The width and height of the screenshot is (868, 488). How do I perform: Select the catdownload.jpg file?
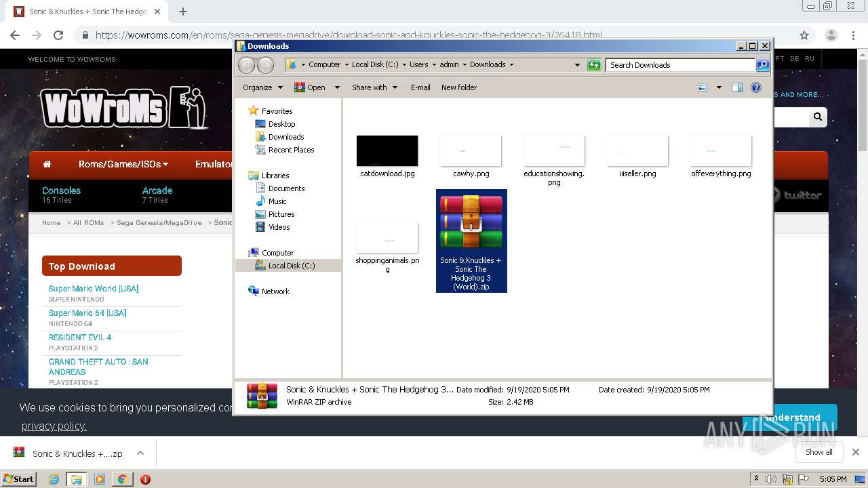point(387,156)
